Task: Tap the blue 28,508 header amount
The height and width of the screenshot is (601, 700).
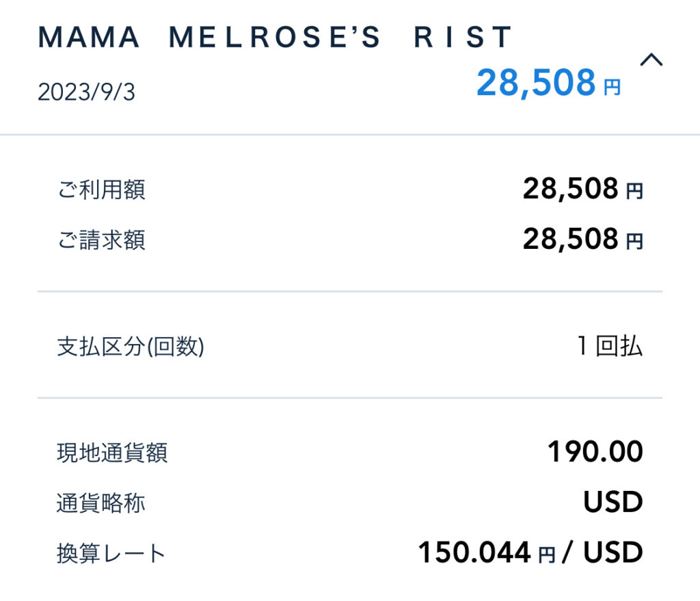Action: [536, 83]
